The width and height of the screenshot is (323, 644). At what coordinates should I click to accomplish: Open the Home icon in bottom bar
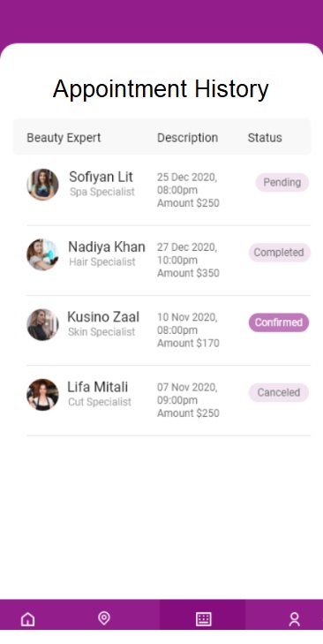click(28, 618)
